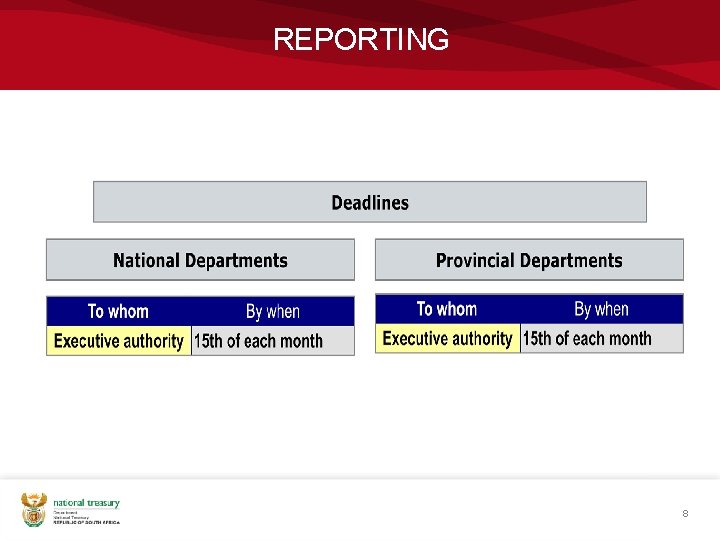This screenshot has width=720, height=540.
Task: Click the Provincial Departments box
Action: [529, 260]
